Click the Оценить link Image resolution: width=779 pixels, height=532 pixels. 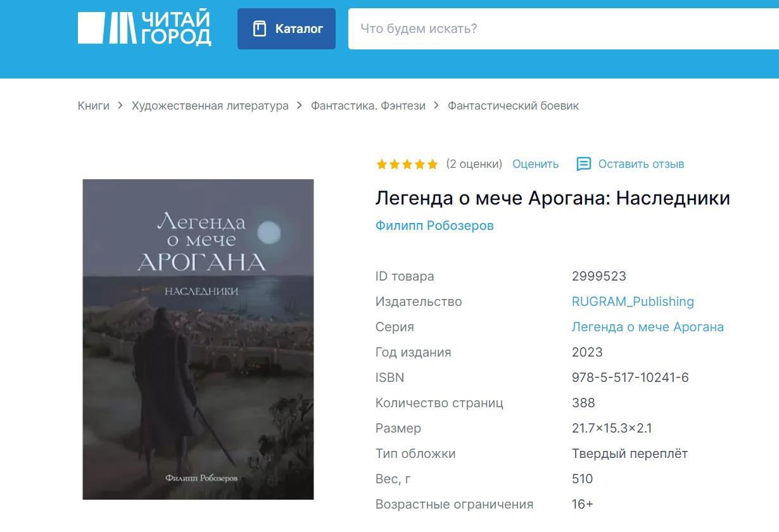(x=536, y=164)
